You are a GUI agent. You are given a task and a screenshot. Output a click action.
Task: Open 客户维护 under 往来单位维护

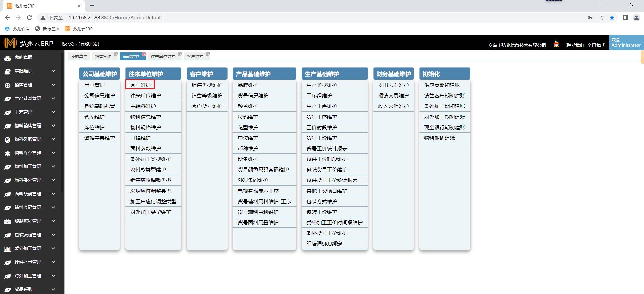pyautogui.click(x=140, y=85)
